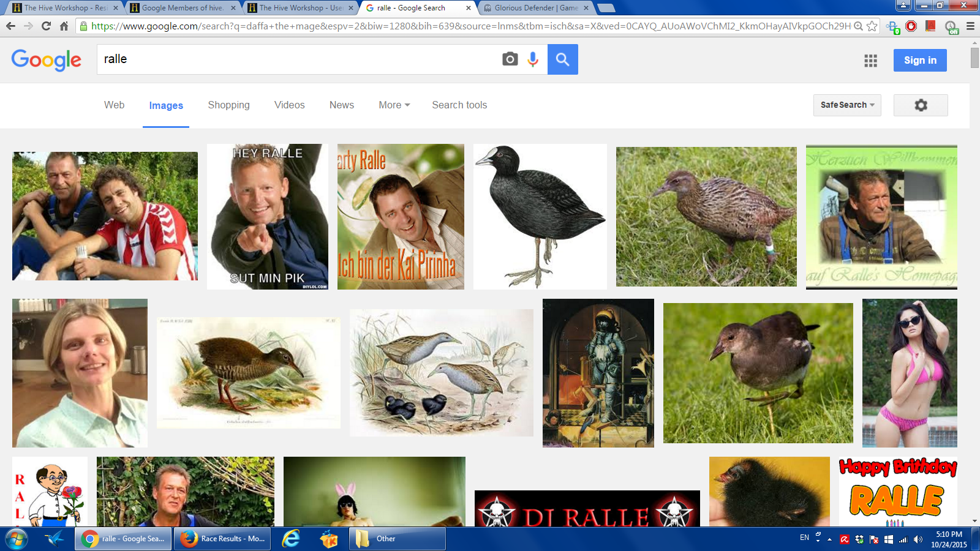Switch to first 'The Hive Workshop - Res' tab
The height and width of the screenshot is (551, 980).
click(66, 8)
